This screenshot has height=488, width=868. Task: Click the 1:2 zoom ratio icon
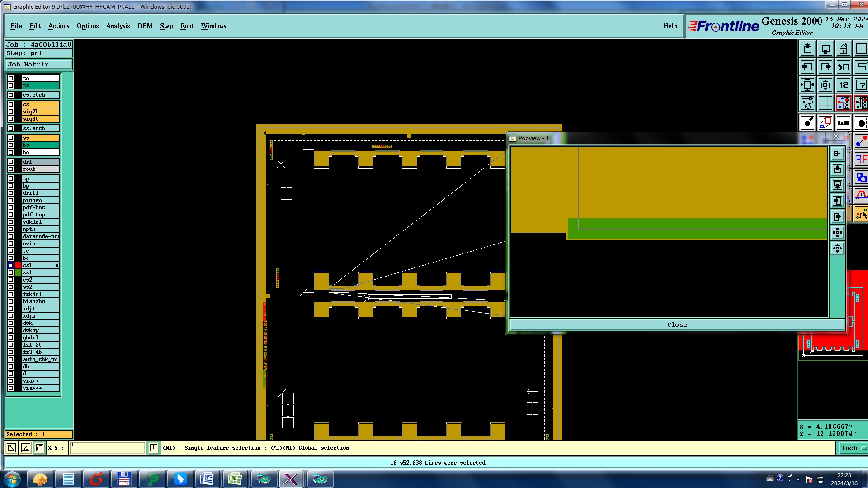(x=844, y=85)
